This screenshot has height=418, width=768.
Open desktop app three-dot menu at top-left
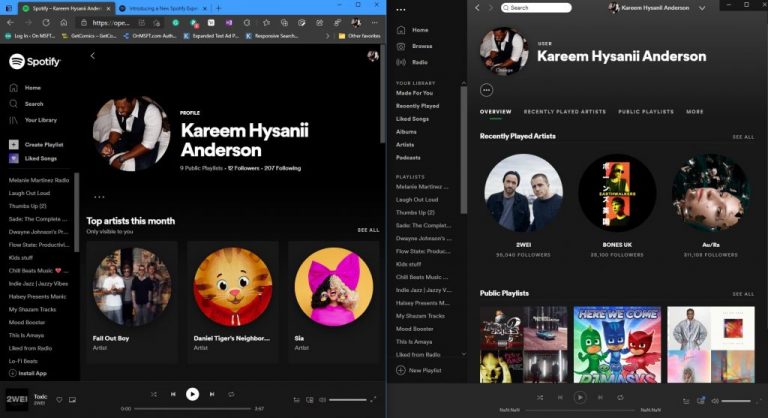pyautogui.click(x=401, y=10)
